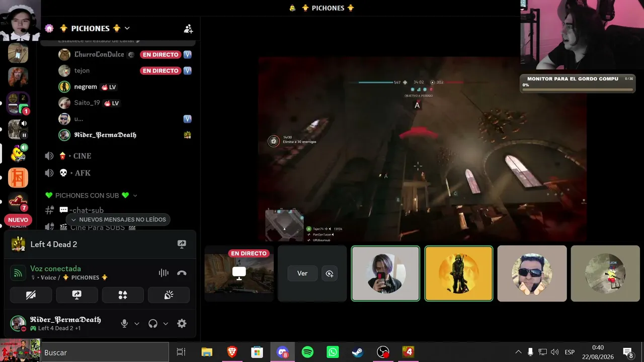The image size is (644, 362).
Task: Toggle noise suppression waveform icon
Action: tap(164, 273)
